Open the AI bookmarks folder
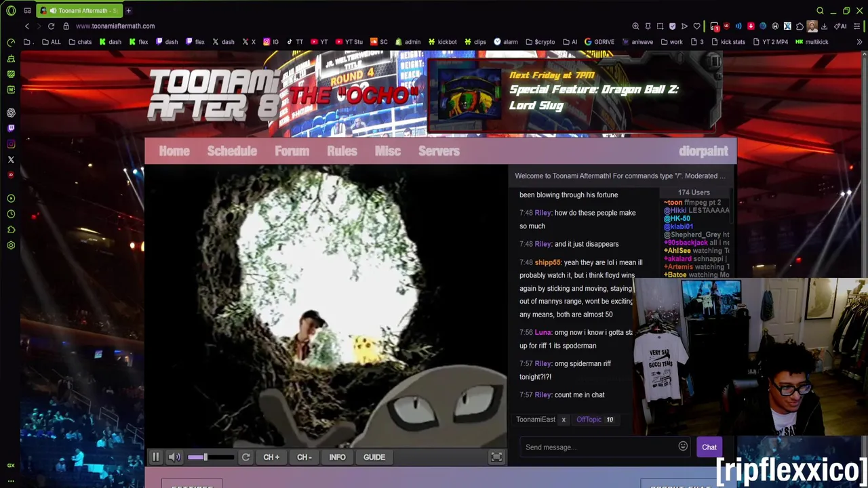Viewport: 868px width, 488px height. [570, 42]
